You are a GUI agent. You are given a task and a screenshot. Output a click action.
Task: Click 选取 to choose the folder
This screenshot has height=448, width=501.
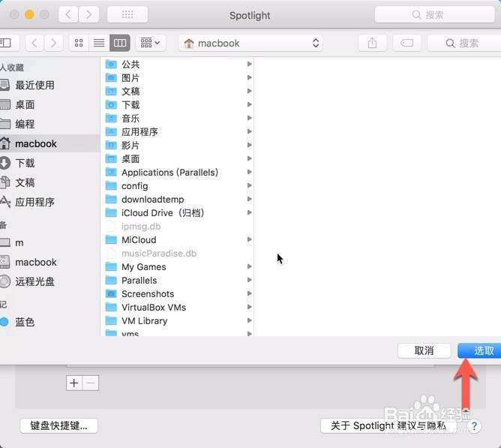pyautogui.click(x=479, y=350)
